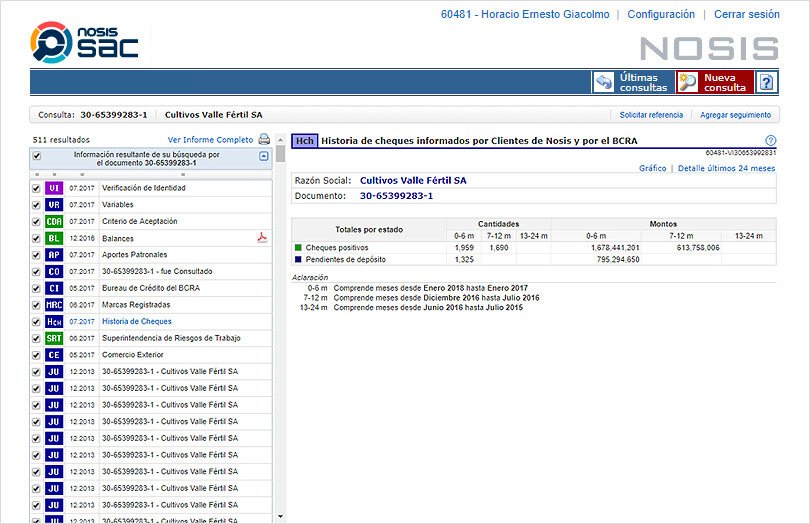Click the scrollbar down arrow of the results list
This screenshot has width=810, height=524.
click(x=281, y=516)
